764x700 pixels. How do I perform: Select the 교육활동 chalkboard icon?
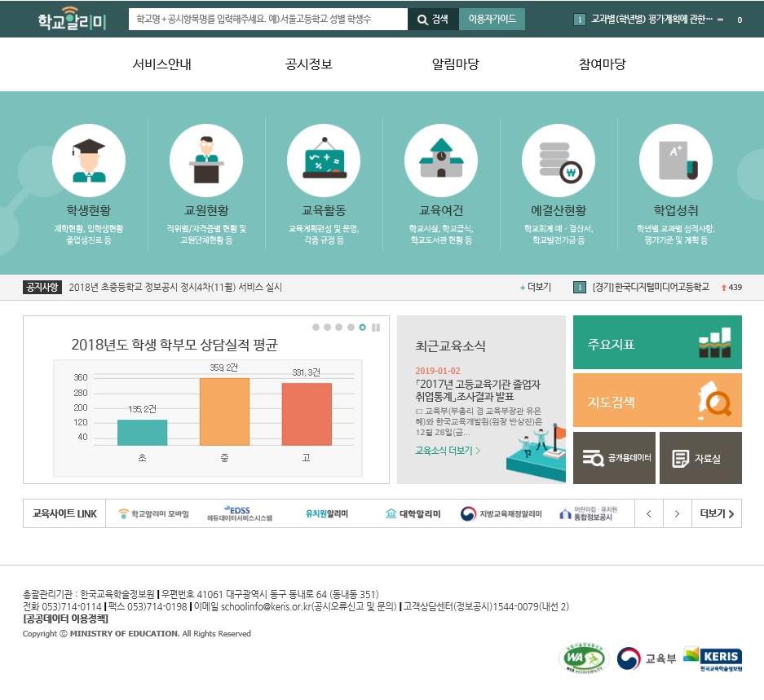323,161
